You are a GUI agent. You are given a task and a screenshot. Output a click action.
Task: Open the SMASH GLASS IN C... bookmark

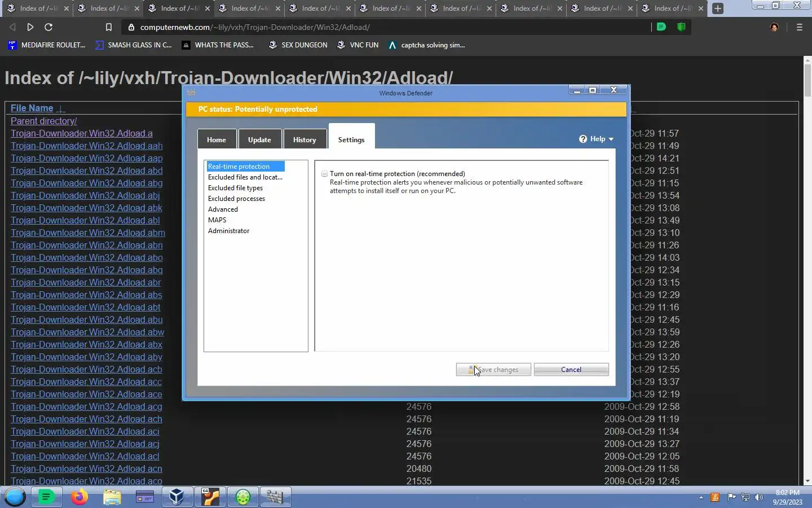point(134,45)
